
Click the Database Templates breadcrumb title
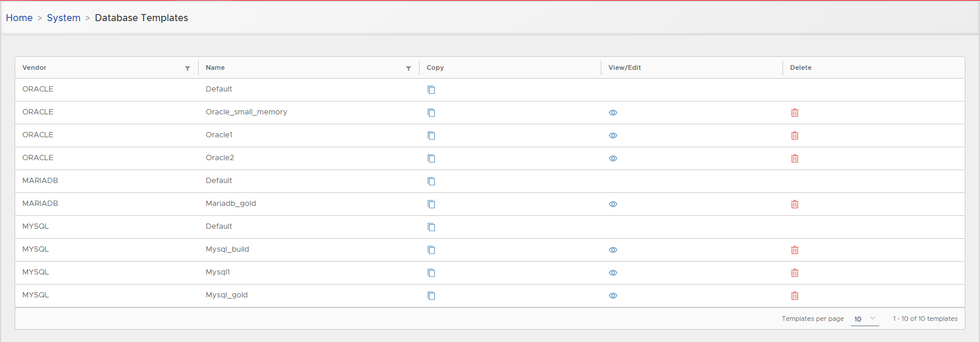(141, 18)
